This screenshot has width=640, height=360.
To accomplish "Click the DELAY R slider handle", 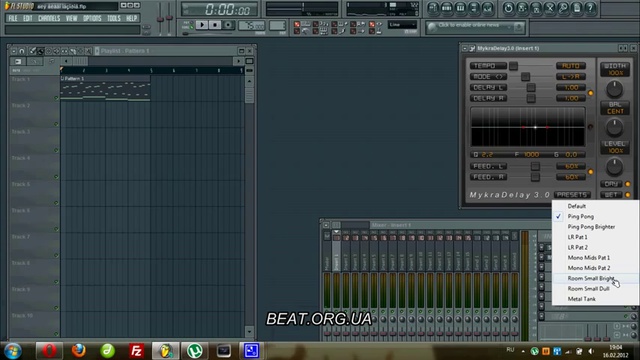I will click(531, 98).
